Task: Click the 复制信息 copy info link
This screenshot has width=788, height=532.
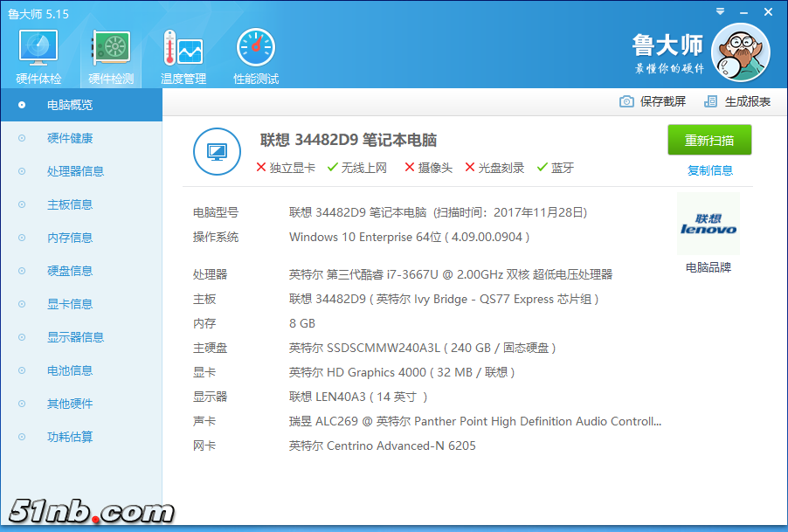Action: pyautogui.click(x=709, y=169)
